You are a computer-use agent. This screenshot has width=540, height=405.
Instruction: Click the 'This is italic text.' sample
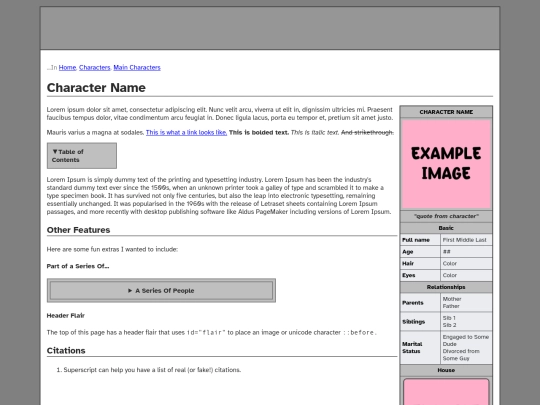pyautogui.click(x=315, y=133)
